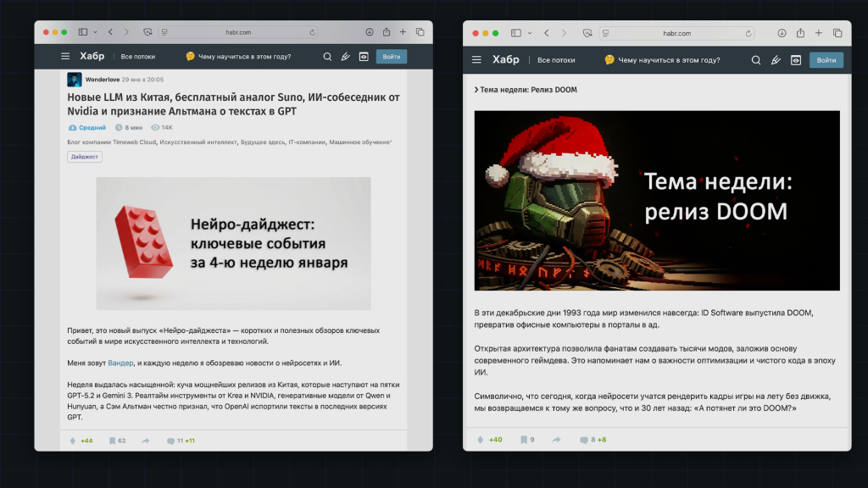Open 'Все потоки' menu in the left window
Screen dimensions: 868x488
(138, 57)
